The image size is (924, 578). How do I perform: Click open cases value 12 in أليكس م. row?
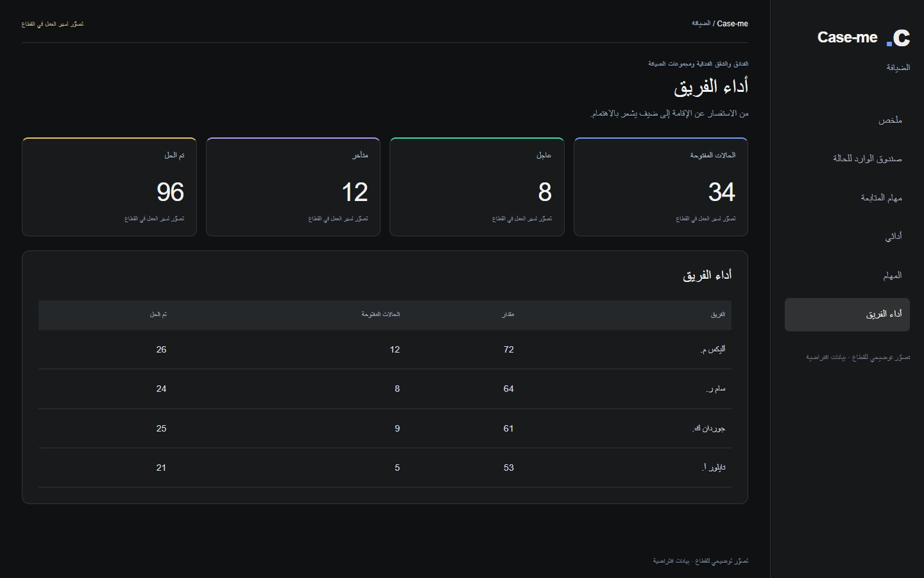[x=395, y=350]
